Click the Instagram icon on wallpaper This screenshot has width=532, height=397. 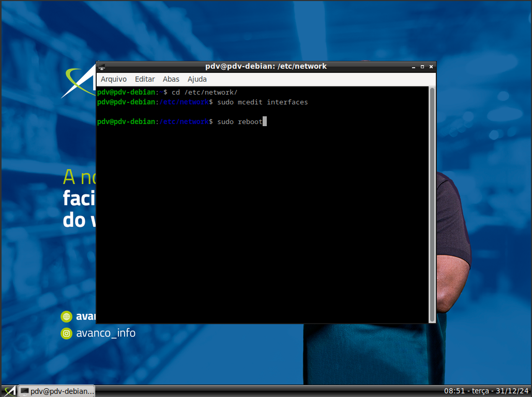tap(67, 333)
